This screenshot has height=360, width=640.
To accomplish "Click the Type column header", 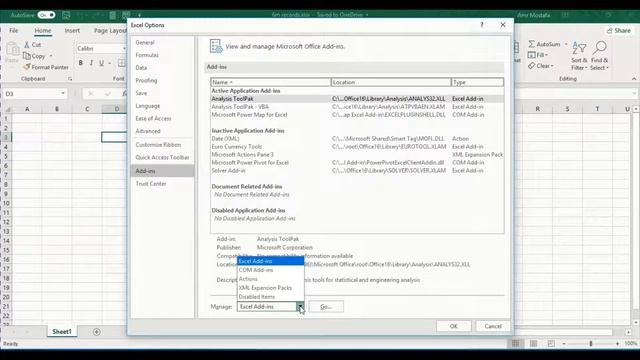I will point(478,82).
